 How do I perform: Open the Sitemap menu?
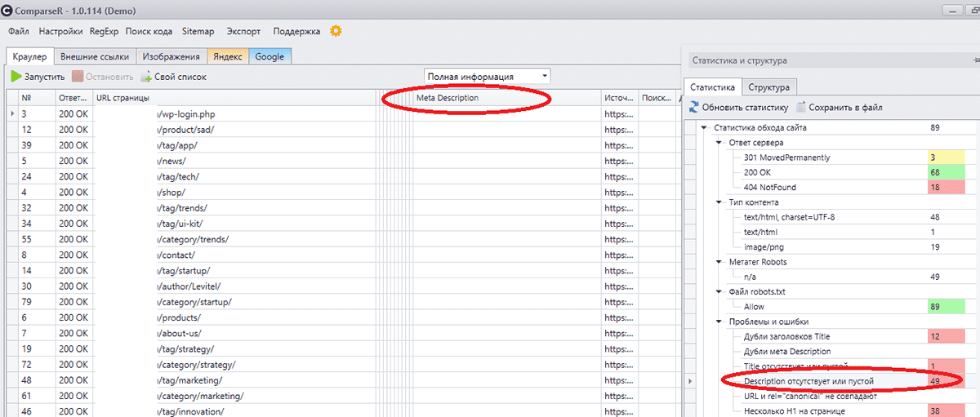pos(198,31)
